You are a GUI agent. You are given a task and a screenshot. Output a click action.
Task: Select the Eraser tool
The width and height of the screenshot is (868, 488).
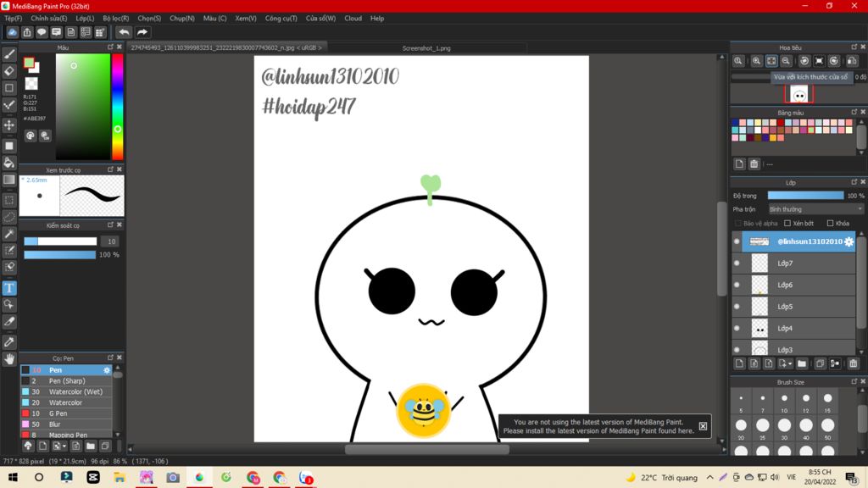tap(9, 71)
